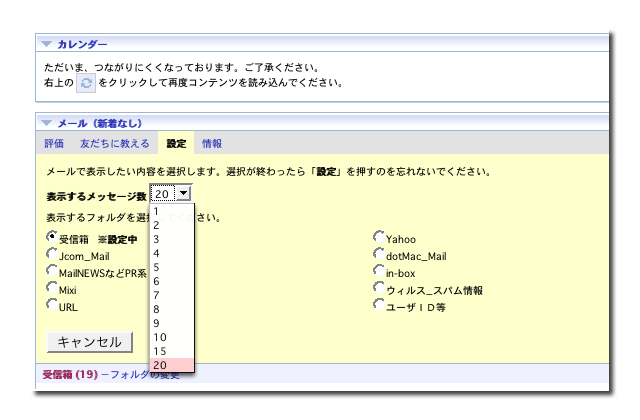Click the フォルダの変更 link
The width and height of the screenshot is (640, 420).
[145, 374]
